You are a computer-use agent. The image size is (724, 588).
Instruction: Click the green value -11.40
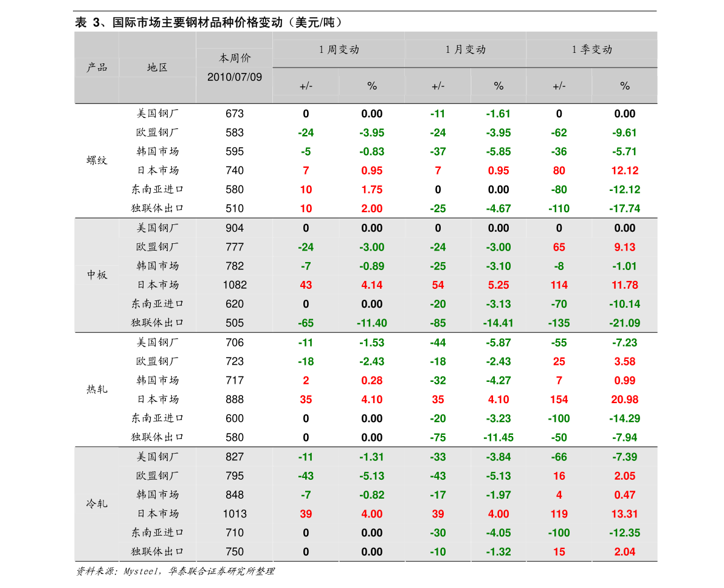tap(371, 323)
